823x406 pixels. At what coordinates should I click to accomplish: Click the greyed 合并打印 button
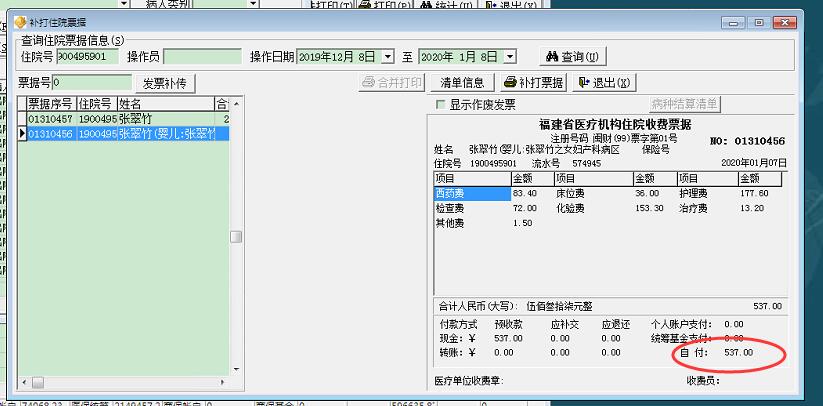pos(392,82)
